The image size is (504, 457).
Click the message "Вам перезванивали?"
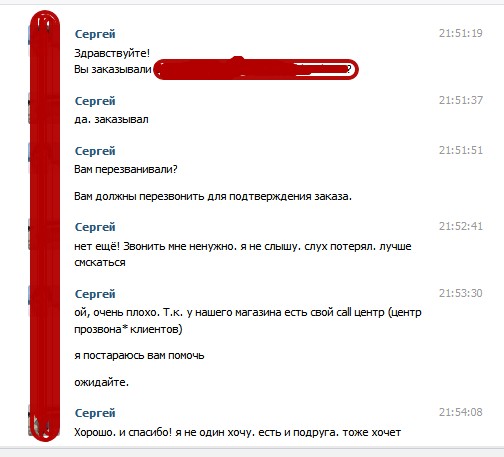[x=126, y=169]
